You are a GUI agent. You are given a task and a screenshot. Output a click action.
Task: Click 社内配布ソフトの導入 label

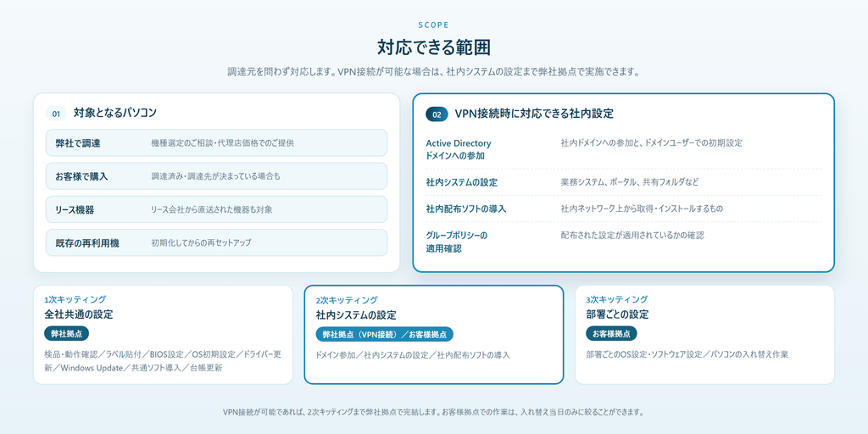466,209
